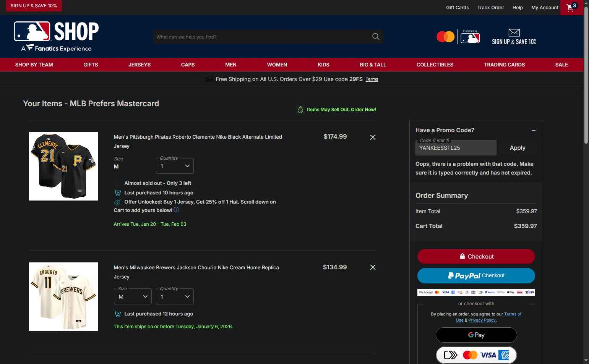Click the 'Cart Total' amount $359.97
589x364 pixels.
(x=525, y=226)
